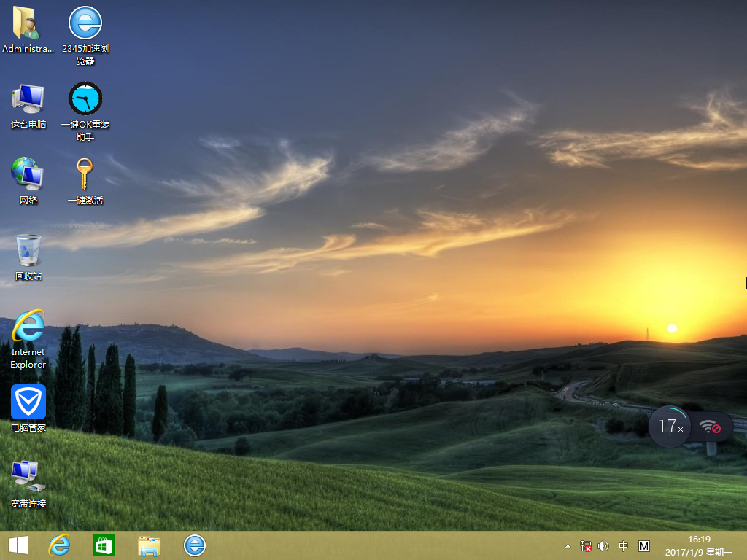This screenshot has height=560, width=747.
Task: Select the 回收站 recycle bin icon
Action: tap(28, 252)
